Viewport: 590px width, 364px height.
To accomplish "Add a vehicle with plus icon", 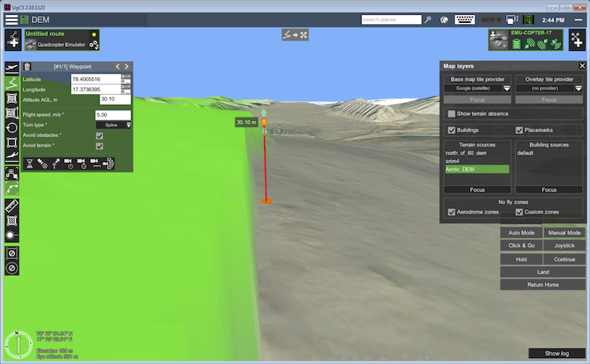I will (577, 40).
